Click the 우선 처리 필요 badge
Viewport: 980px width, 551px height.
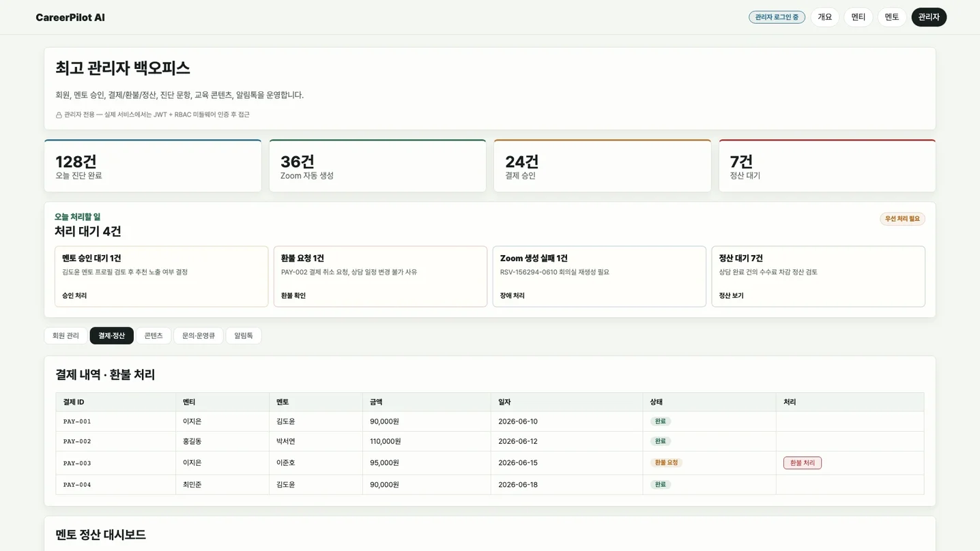(902, 219)
